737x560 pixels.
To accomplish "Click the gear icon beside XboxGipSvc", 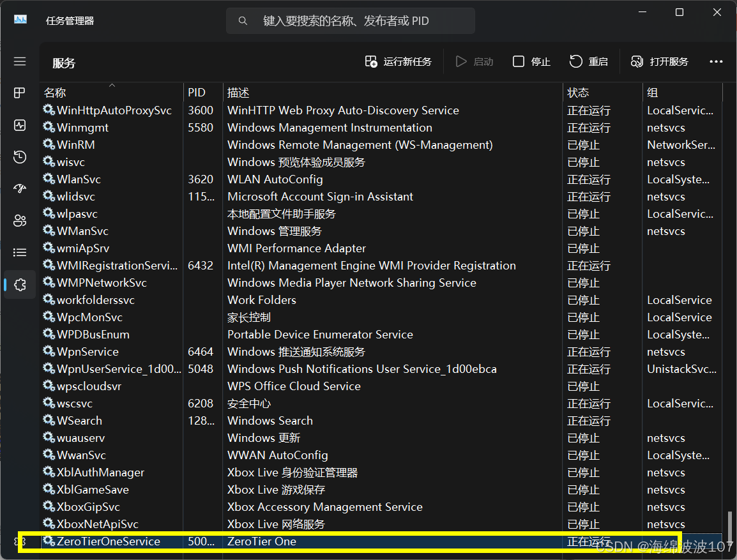I will [49, 506].
